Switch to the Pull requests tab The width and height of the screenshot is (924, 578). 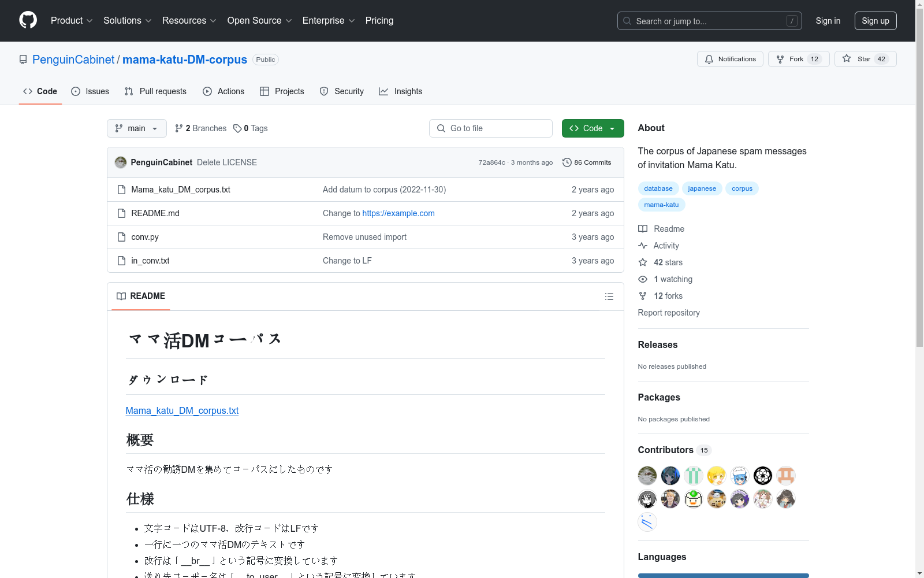click(x=155, y=91)
